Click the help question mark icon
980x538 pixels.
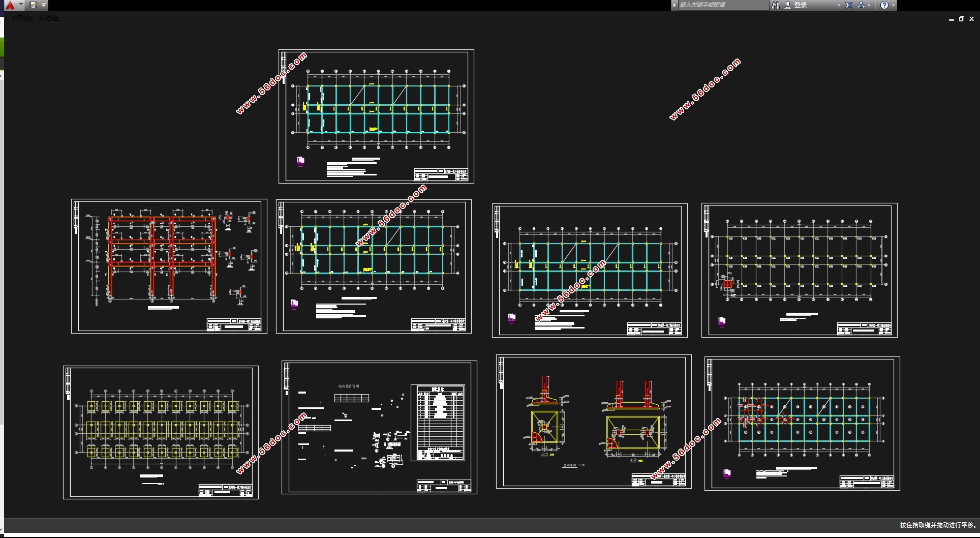(884, 5)
